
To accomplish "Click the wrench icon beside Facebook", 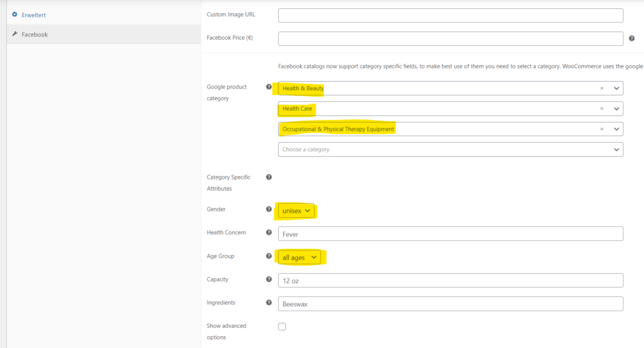I will click(15, 34).
